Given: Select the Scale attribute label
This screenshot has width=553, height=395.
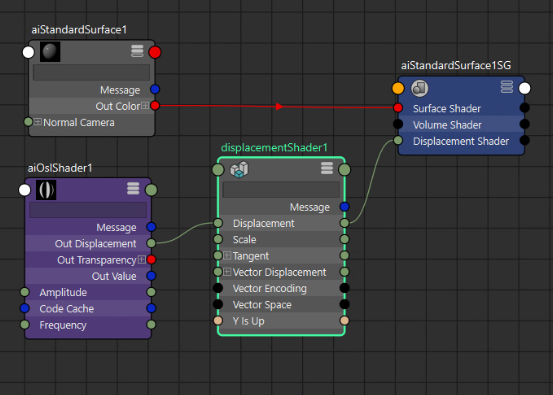Looking at the screenshot, I should [244, 240].
